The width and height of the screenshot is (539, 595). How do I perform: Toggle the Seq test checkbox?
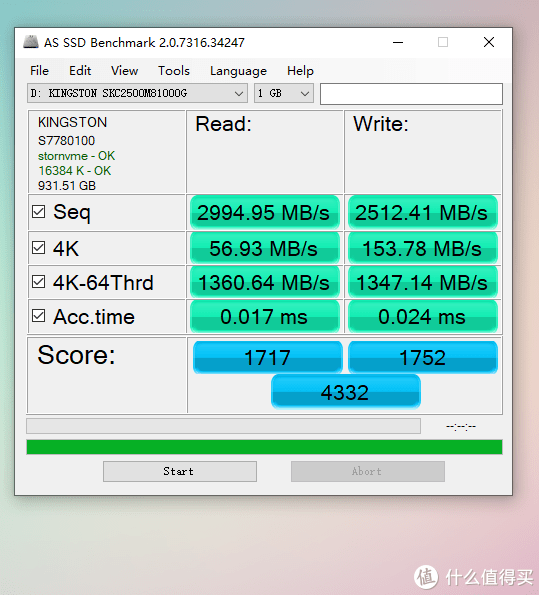click(38, 212)
